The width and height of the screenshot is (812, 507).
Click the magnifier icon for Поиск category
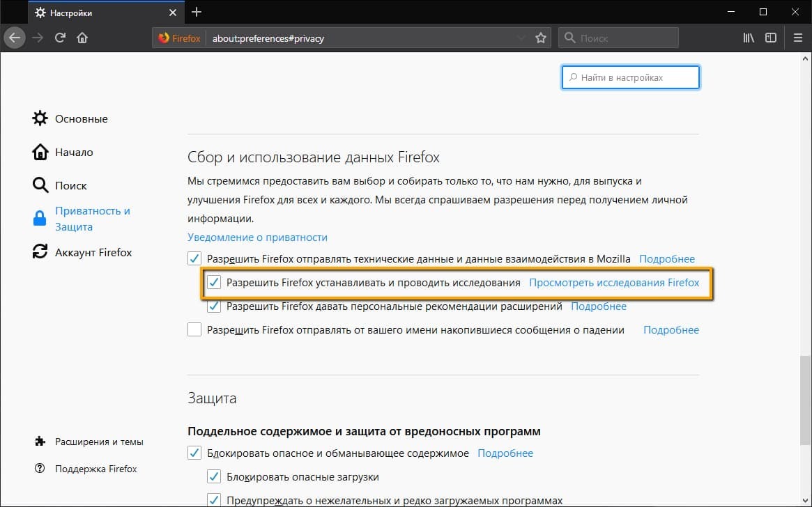40,185
